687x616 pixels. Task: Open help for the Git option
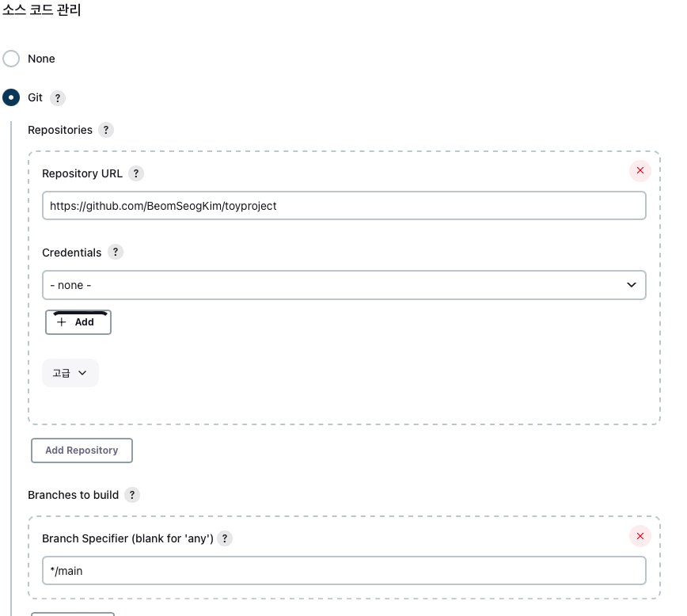[x=58, y=98]
